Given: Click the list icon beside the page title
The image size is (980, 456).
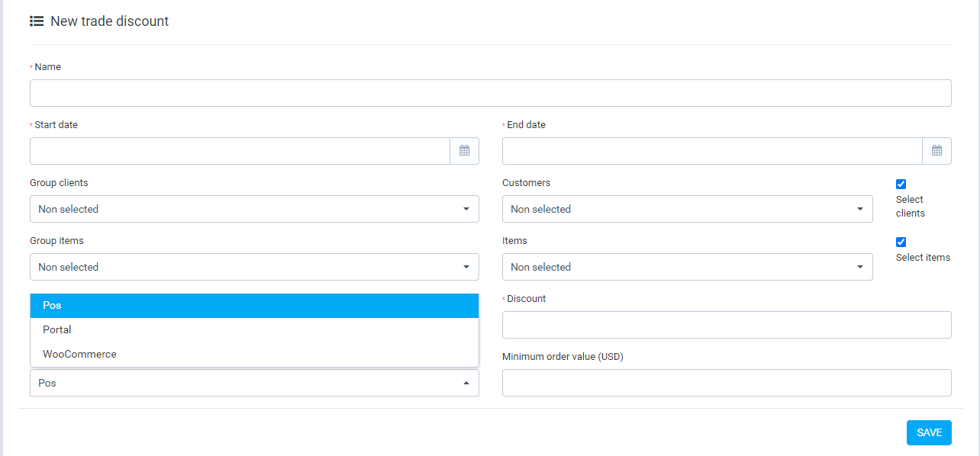Looking at the screenshot, I should (37, 21).
